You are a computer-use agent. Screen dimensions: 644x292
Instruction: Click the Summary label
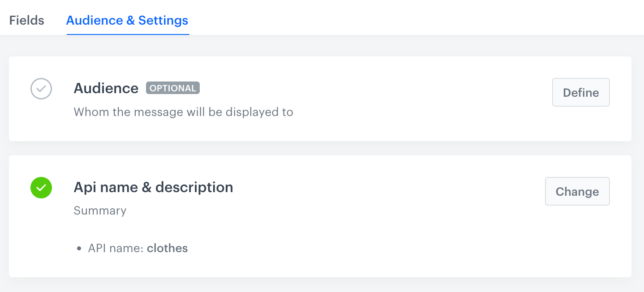click(100, 210)
